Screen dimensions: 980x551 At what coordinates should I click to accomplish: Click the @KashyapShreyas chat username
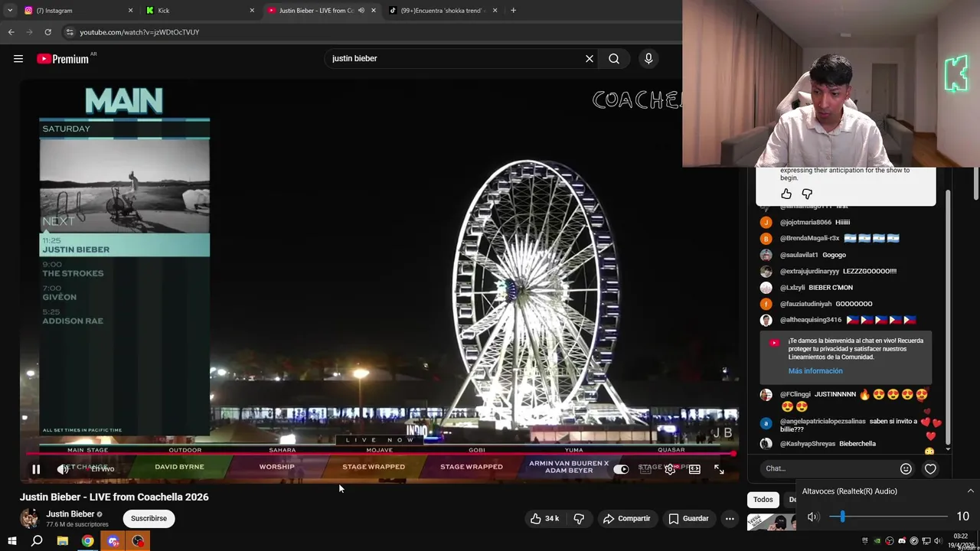coord(808,444)
